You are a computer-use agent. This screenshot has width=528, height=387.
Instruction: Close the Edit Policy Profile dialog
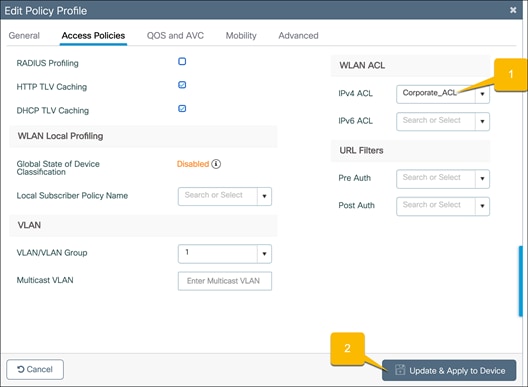(513, 10)
